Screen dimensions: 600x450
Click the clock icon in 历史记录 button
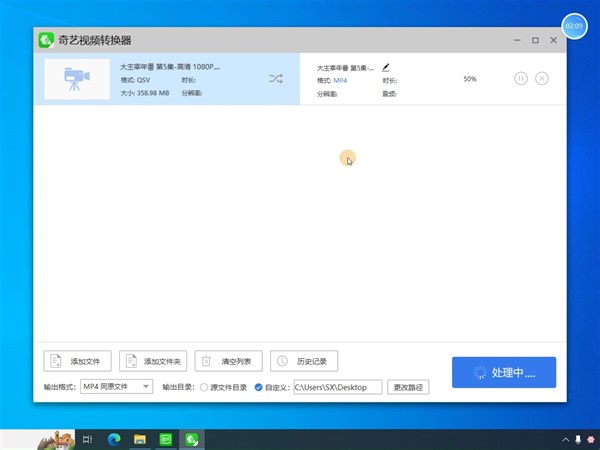pos(282,361)
